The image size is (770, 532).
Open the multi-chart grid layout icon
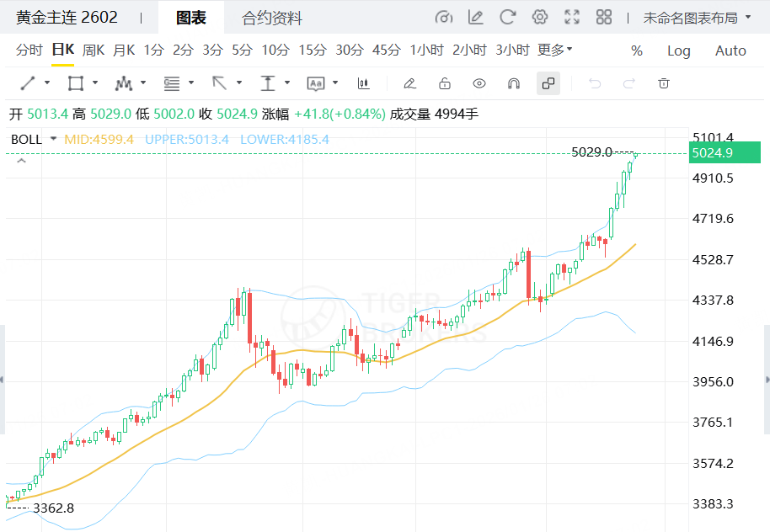click(604, 18)
